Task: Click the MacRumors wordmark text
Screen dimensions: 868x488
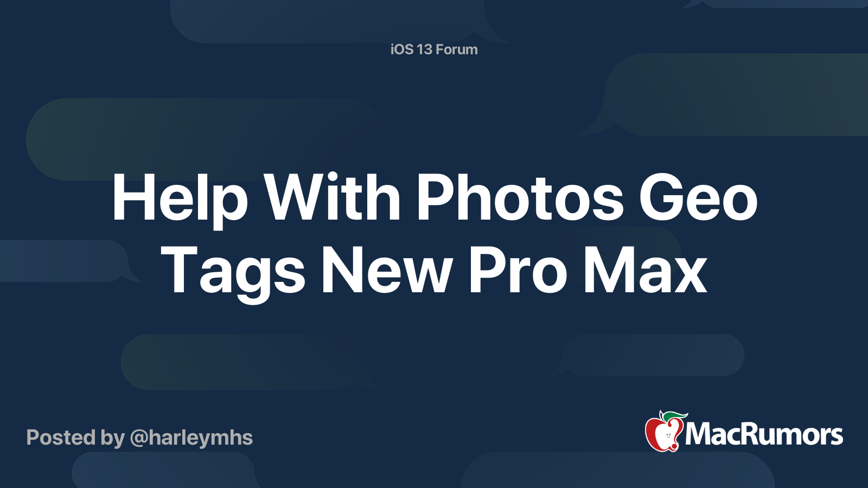Action: pos(764,434)
